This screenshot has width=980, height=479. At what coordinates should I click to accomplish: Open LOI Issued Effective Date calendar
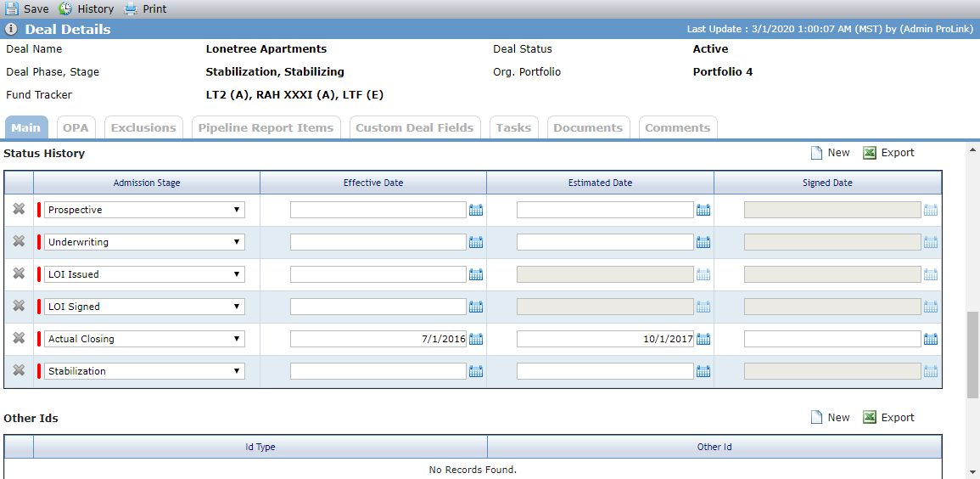476,273
